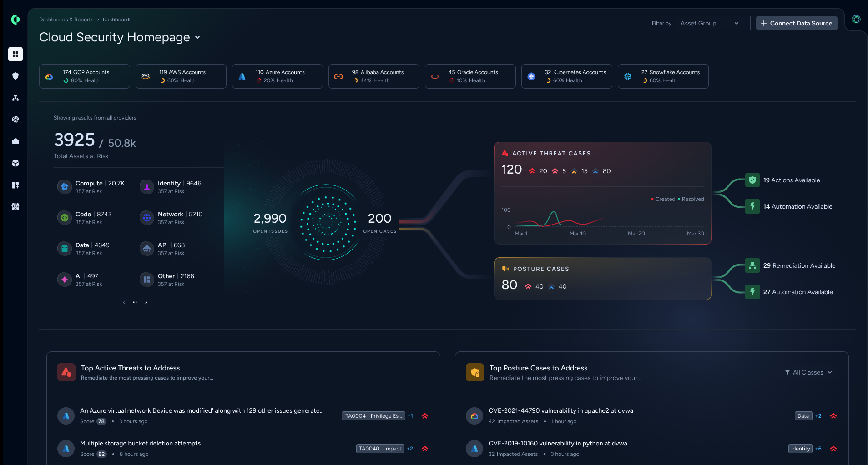Select the 119 AWS Accounts card
Image resolution: width=868 pixels, height=465 pixels.
[181, 76]
